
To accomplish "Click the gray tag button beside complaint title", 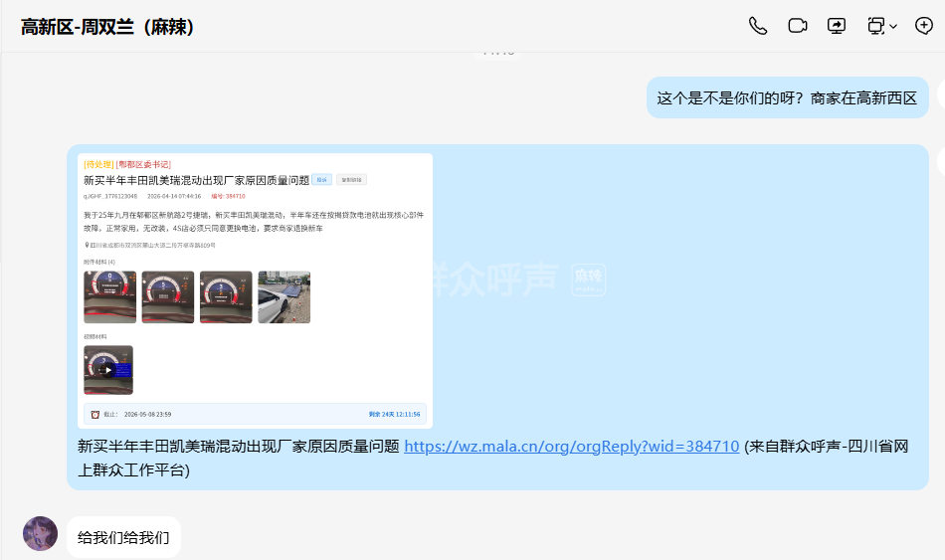I will [x=351, y=180].
